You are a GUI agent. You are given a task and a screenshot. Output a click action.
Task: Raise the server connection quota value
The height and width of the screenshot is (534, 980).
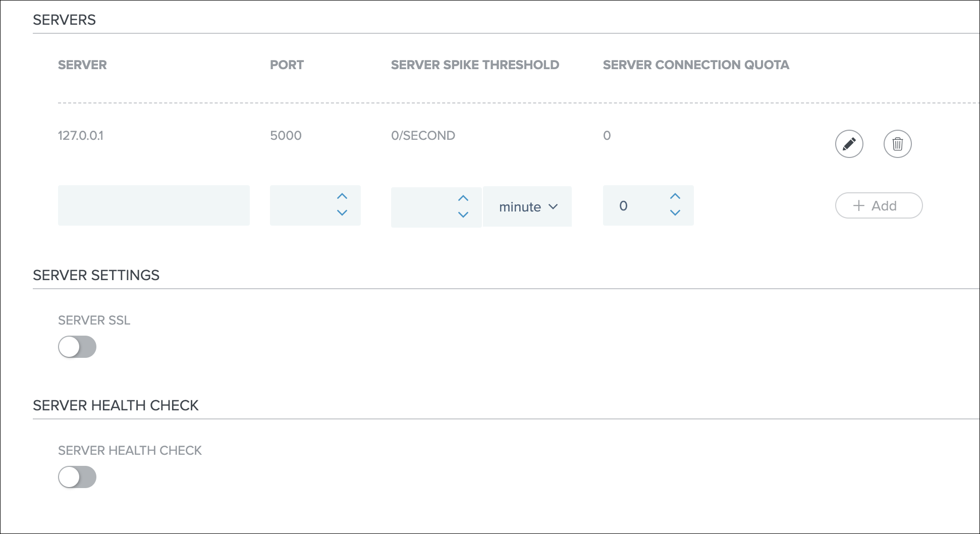[x=675, y=196]
